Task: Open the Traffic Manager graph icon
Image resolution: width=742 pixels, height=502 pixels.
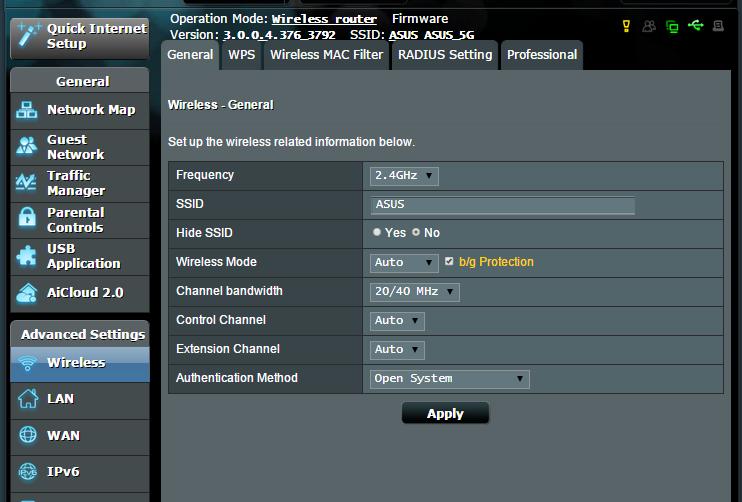Action: click(26, 183)
